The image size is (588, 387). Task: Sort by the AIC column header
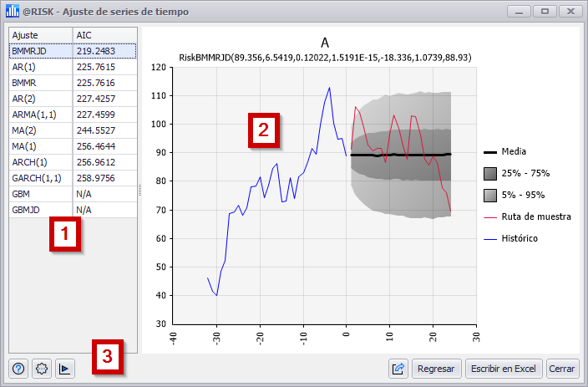tap(104, 35)
